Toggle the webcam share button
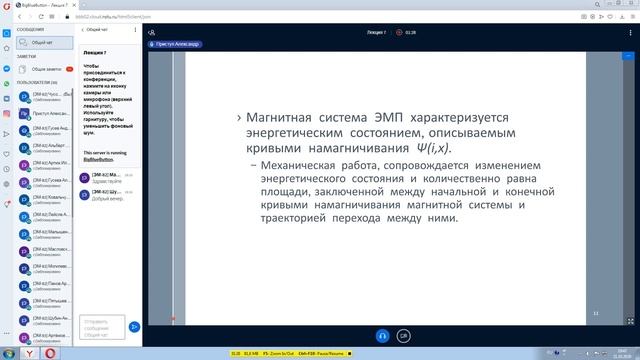This screenshot has height=360, width=640. (403, 336)
